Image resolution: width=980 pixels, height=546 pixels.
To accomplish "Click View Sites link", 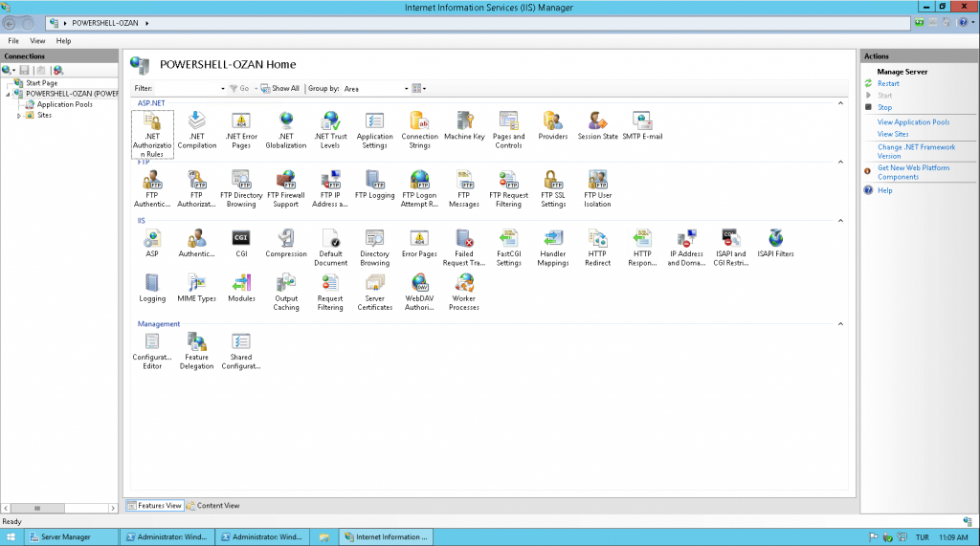I will 893,134.
